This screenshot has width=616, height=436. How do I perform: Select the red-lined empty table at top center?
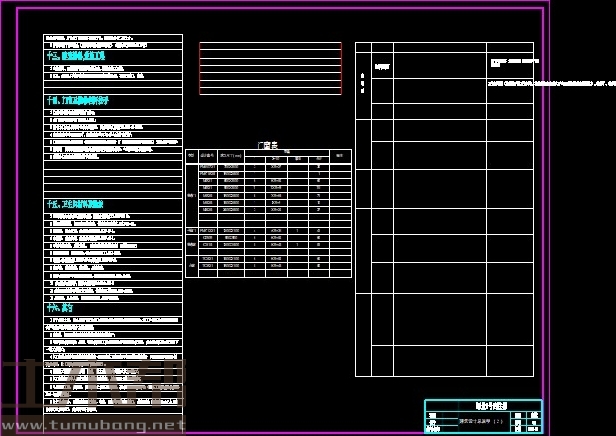coord(270,68)
